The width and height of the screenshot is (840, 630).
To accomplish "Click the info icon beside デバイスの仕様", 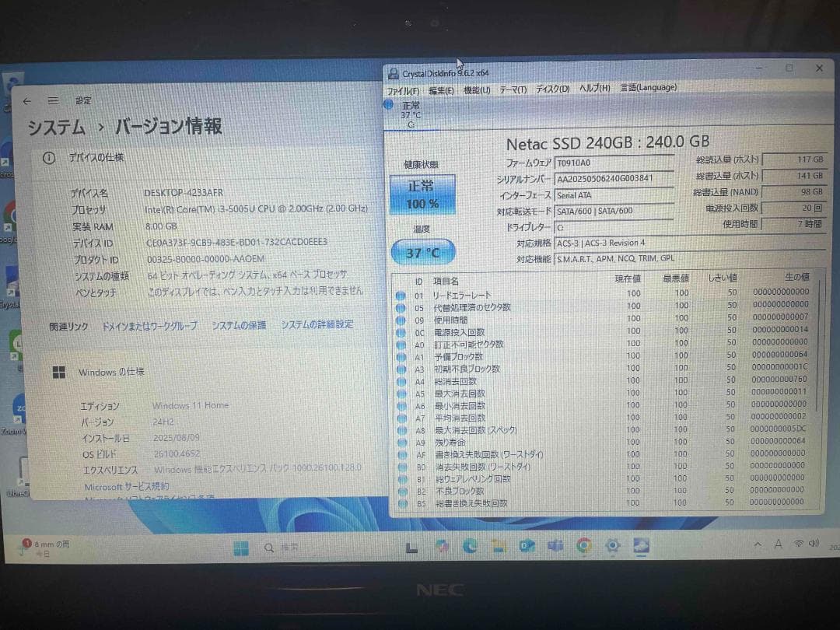I will pyautogui.click(x=47, y=157).
